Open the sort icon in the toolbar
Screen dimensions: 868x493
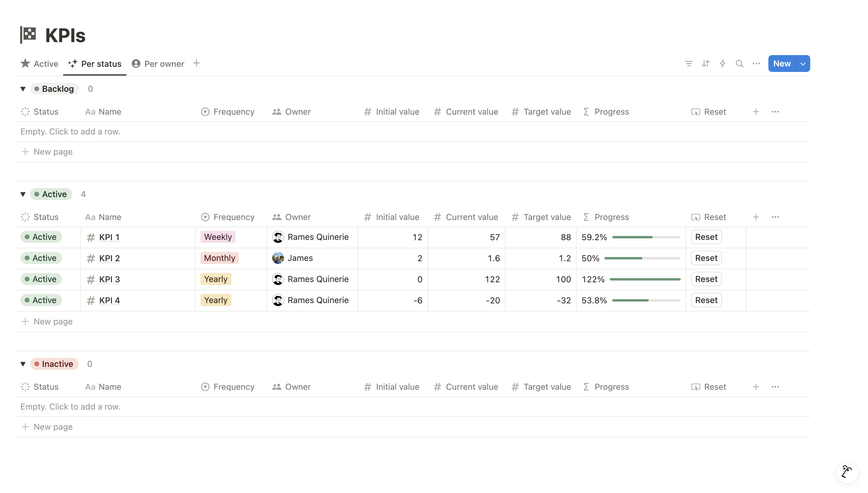click(705, 63)
